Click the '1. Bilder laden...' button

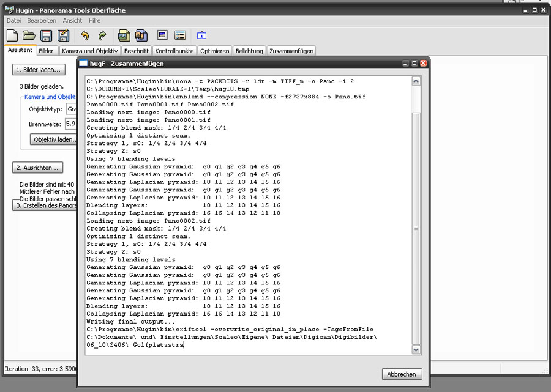coord(39,70)
